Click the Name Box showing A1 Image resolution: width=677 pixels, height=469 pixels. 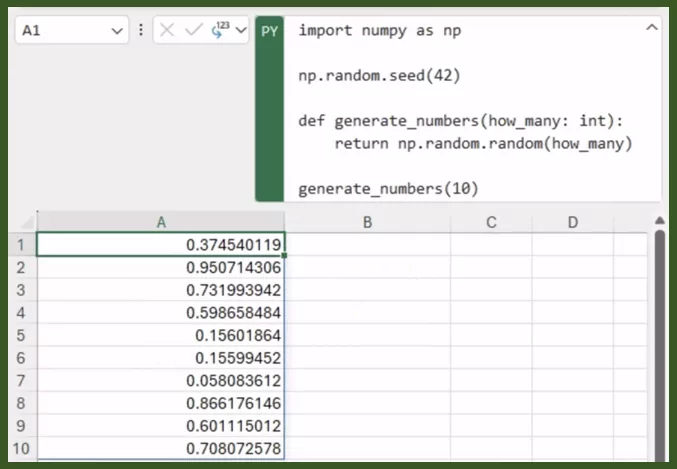(60, 31)
